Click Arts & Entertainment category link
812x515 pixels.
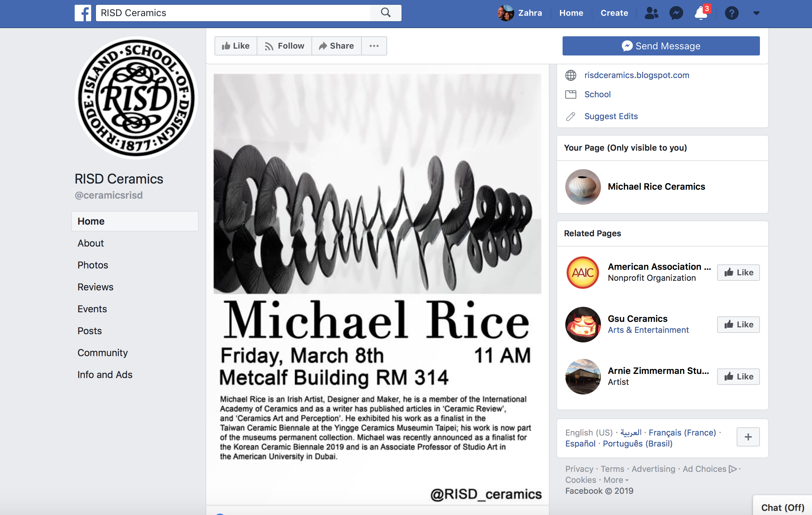(648, 330)
